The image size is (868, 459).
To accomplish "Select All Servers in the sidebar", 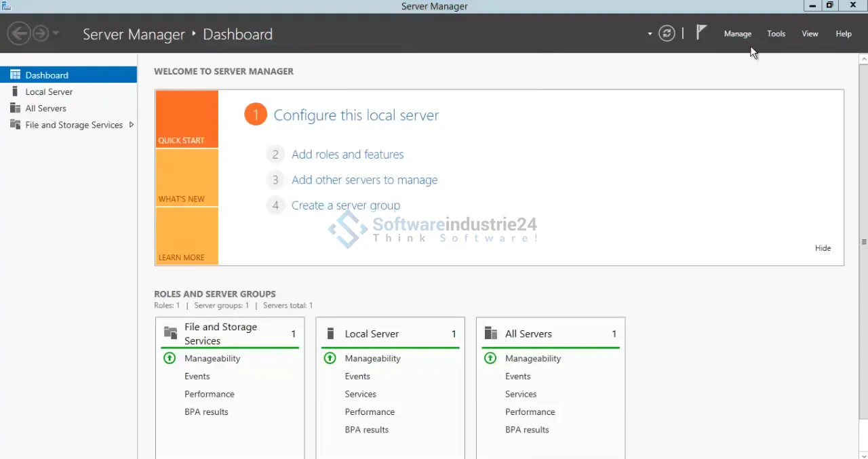I will pyautogui.click(x=45, y=108).
